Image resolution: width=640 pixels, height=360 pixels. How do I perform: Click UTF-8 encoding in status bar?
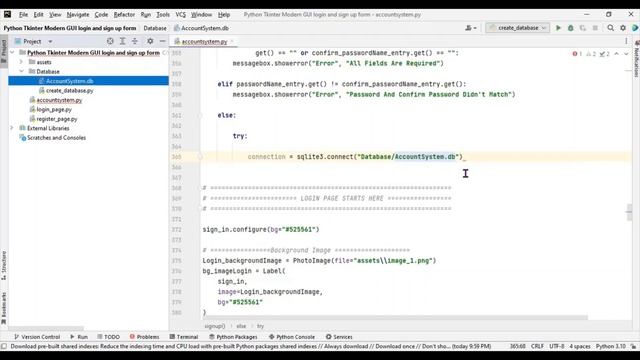pyautogui.click(x=556, y=346)
